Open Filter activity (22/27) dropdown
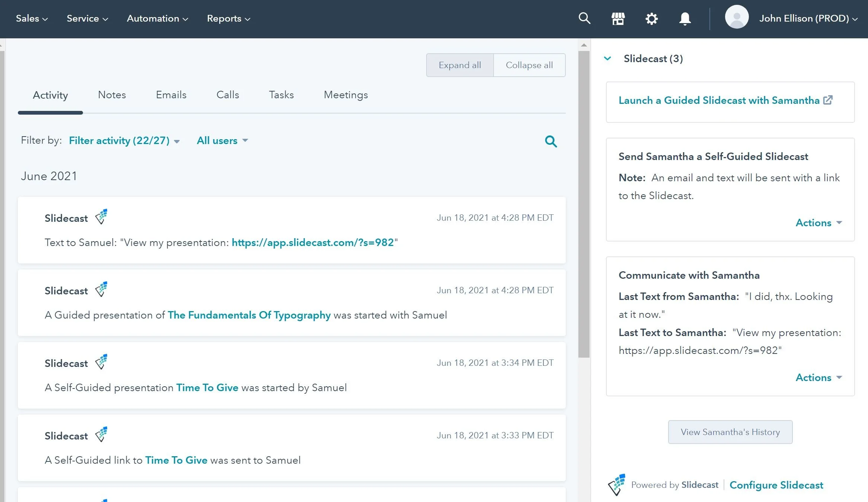This screenshot has width=868, height=502. (124, 141)
